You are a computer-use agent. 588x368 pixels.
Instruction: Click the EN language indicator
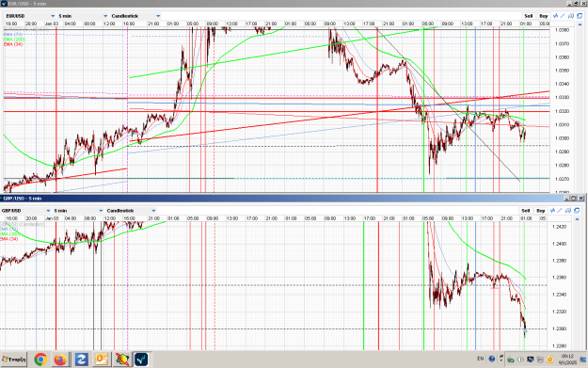click(481, 359)
